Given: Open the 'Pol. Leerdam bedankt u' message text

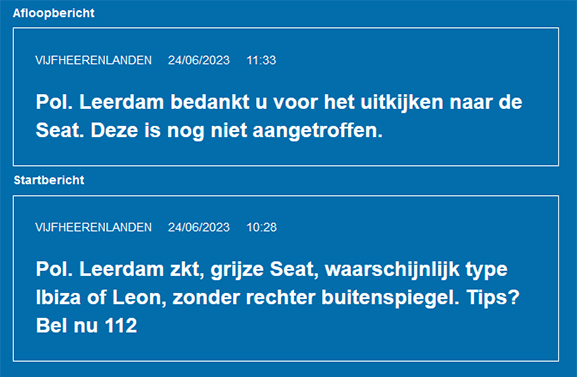Looking at the screenshot, I should pyautogui.click(x=279, y=116).
